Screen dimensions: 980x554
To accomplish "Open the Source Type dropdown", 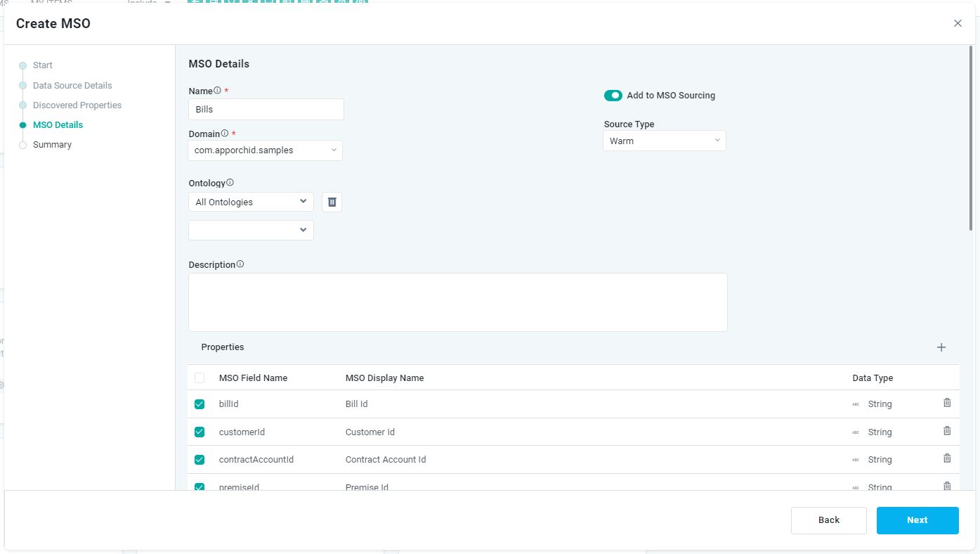I will pos(664,141).
